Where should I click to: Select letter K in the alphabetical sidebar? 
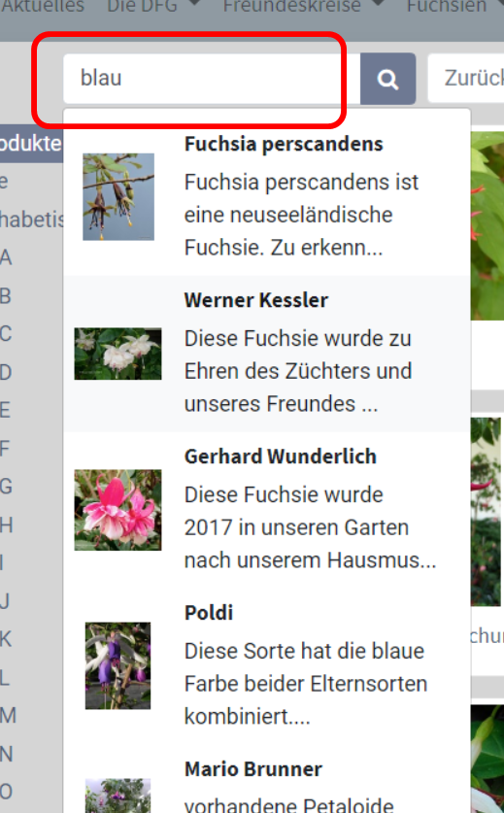coord(6,639)
